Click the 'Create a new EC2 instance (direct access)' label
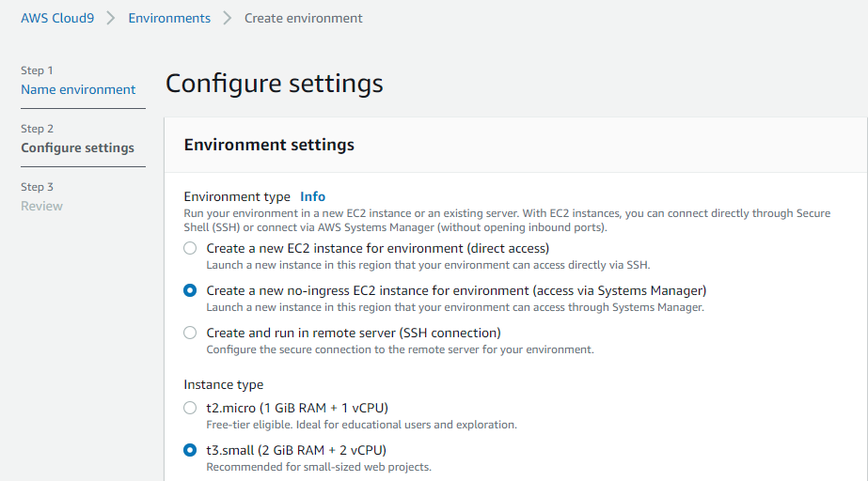 (x=378, y=249)
